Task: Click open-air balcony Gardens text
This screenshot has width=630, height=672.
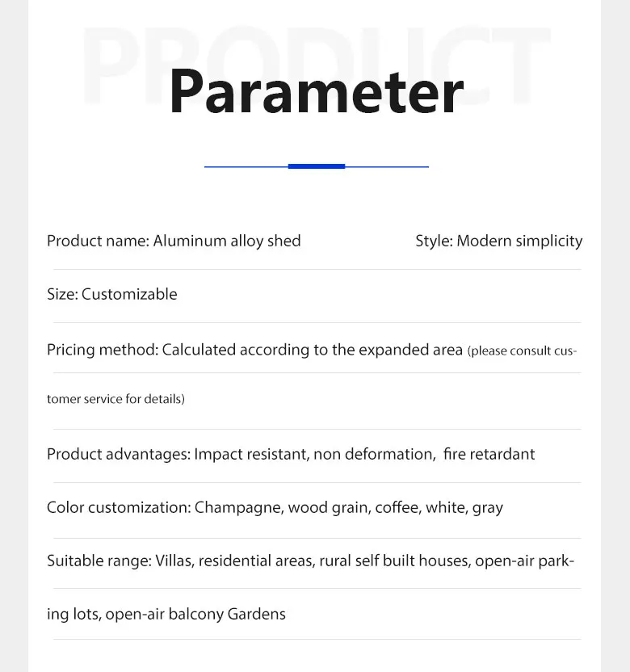Action: (195, 614)
